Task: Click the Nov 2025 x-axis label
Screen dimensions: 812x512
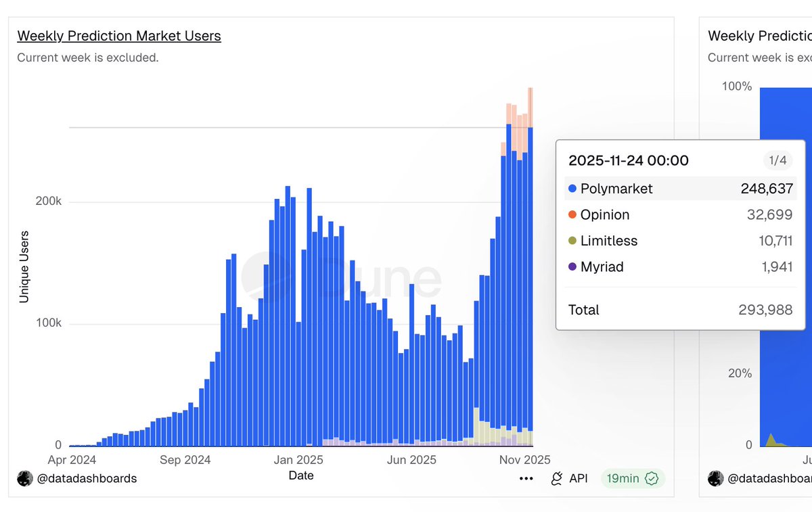Action: click(525, 460)
